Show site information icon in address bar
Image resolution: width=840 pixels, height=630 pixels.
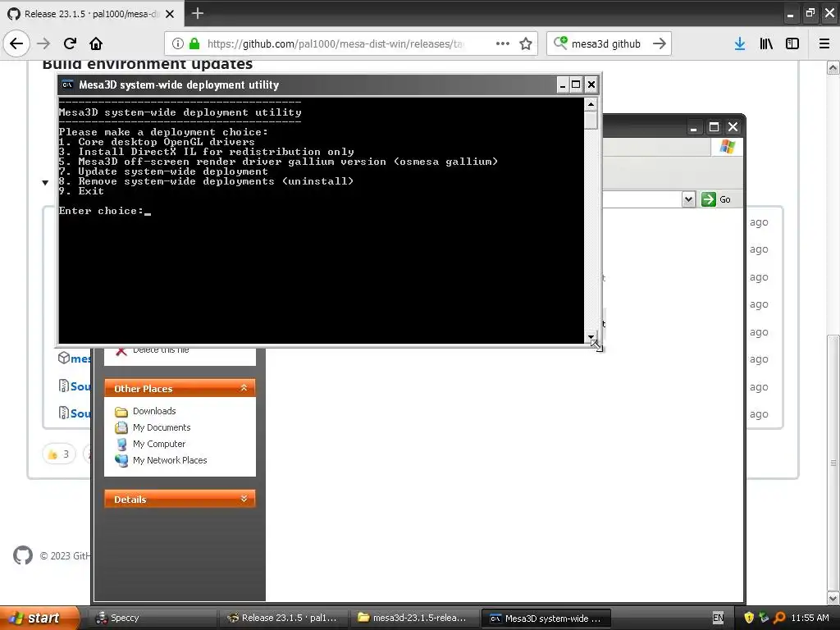click(178, 43)
